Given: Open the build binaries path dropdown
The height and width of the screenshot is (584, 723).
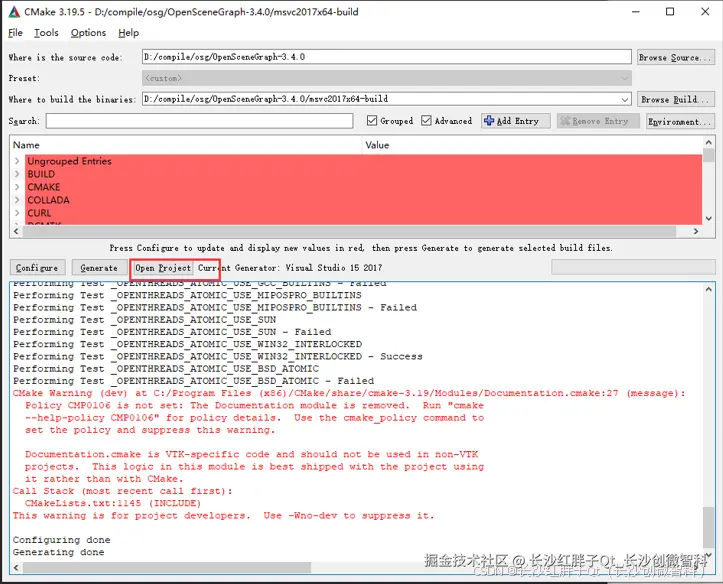Looking at the screenshot, I should [x=625, y=99].
